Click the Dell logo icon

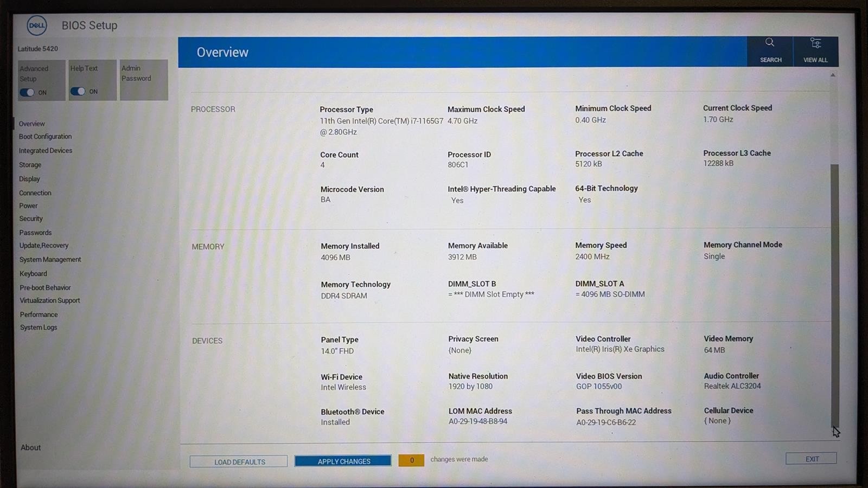(x=37, y=25)
